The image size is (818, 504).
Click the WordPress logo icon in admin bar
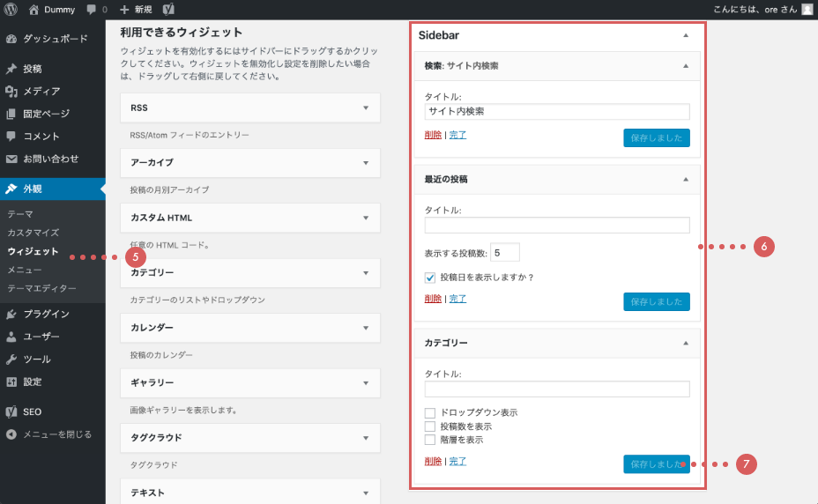(x=11, y=10)
